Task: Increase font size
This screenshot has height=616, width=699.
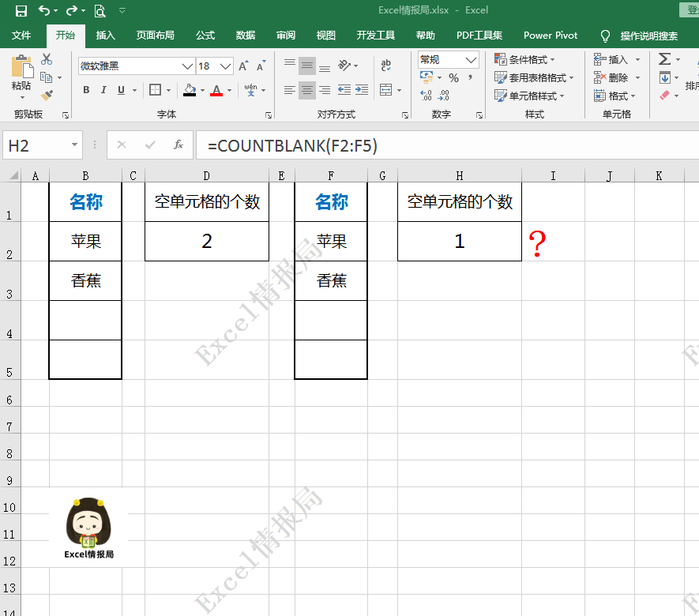Action: point(243,66)
